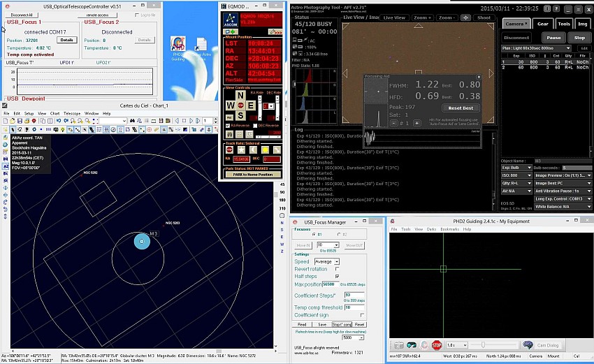Image resolution: width=594 pixels, height=364 pixels.
Task: Click Reset Best in Focusing Aid
Action: click(x=461, y=108)
